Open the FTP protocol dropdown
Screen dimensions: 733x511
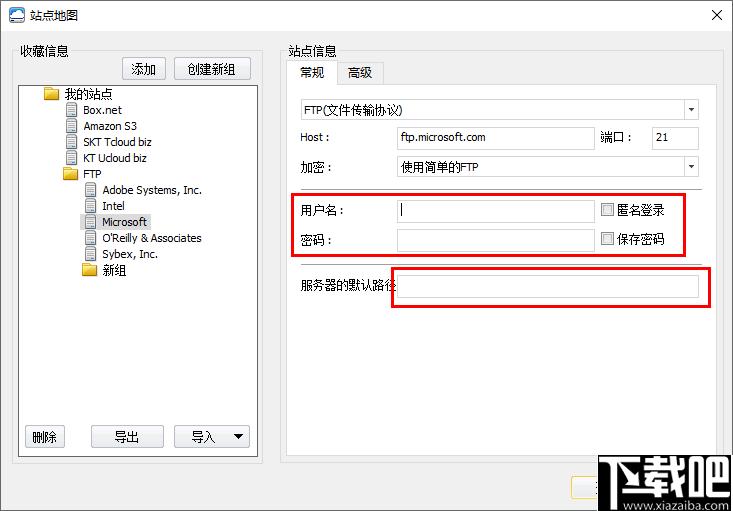click(691, 110)
